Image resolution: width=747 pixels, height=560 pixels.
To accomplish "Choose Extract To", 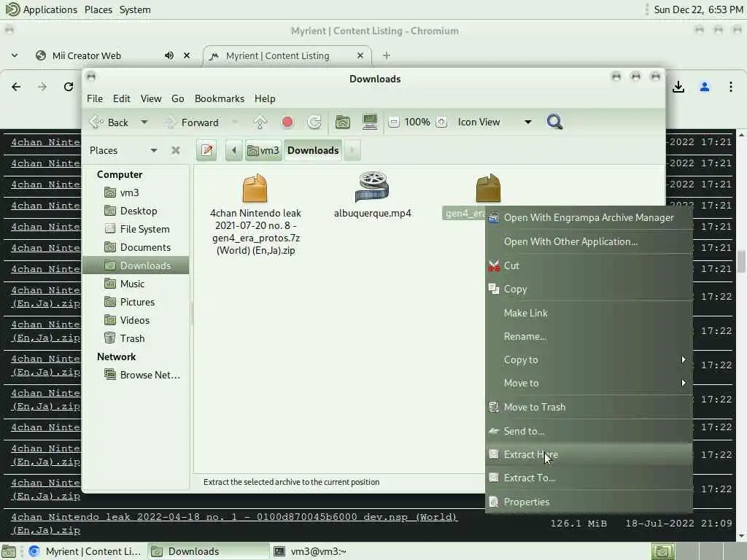I will [589, 478].
